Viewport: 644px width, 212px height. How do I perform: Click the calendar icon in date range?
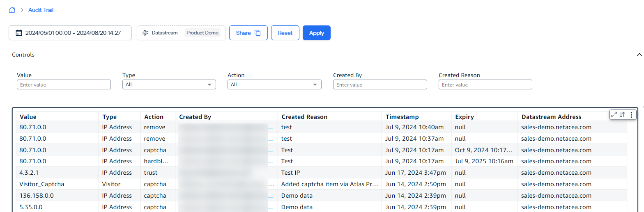tap(18, 33)
